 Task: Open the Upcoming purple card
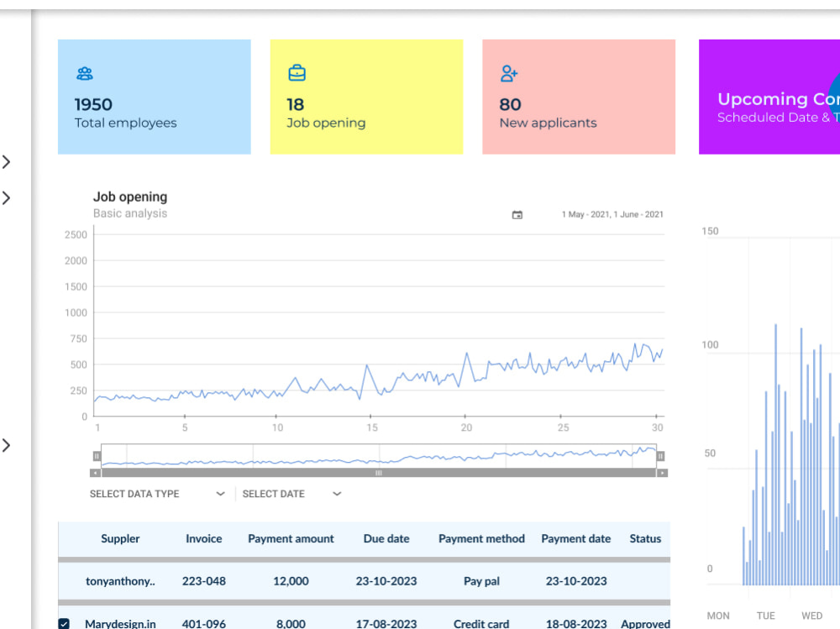[x=769, y=97]
